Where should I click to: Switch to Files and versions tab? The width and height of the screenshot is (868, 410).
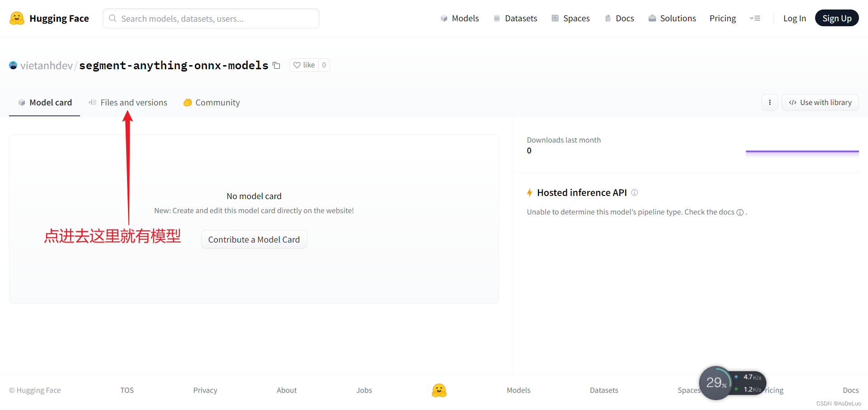[128, 103]
